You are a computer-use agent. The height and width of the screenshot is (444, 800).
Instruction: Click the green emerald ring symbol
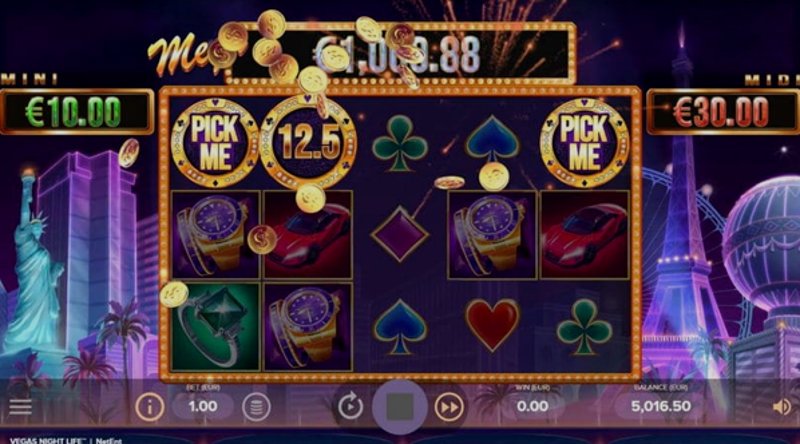tap(215, 327)
